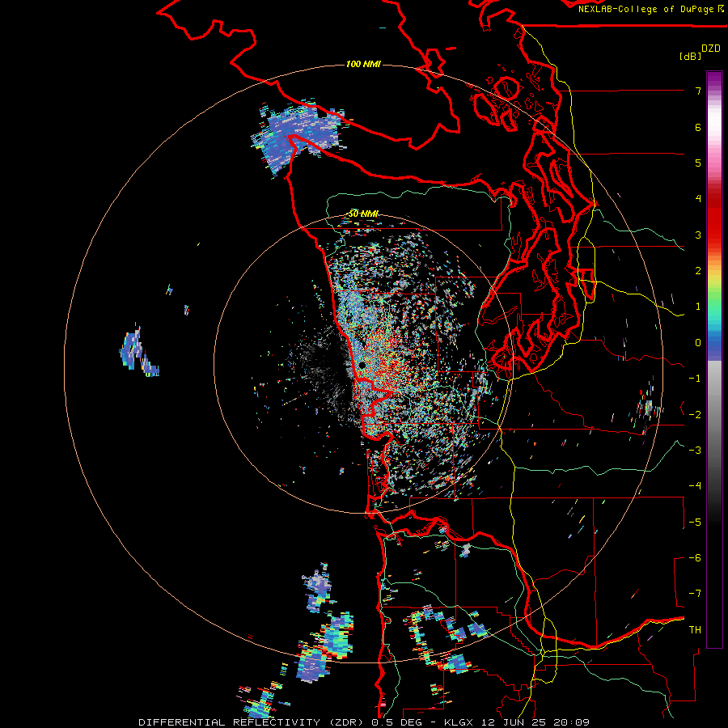Viewport: 728px width, 728px height.
Task: Click the NEXLAB-College of DuPage watermark text
Action: click(x=651, y=9)
